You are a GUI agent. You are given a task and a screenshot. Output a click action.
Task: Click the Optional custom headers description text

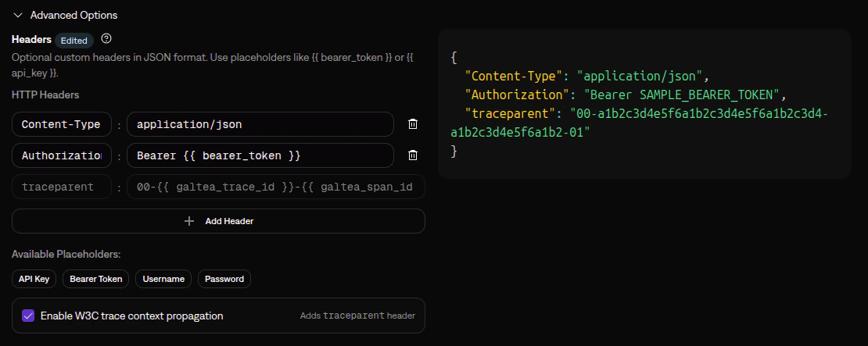click(213, 66)
